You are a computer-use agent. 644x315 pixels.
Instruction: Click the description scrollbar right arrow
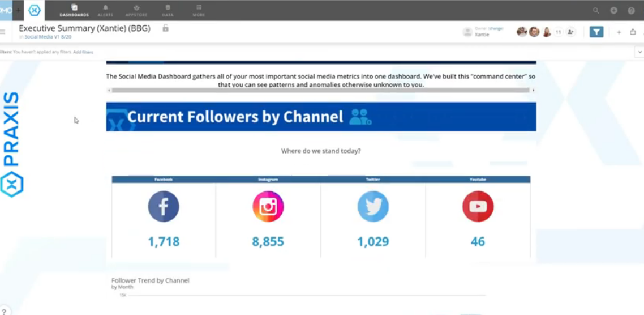tap(533, 90)
